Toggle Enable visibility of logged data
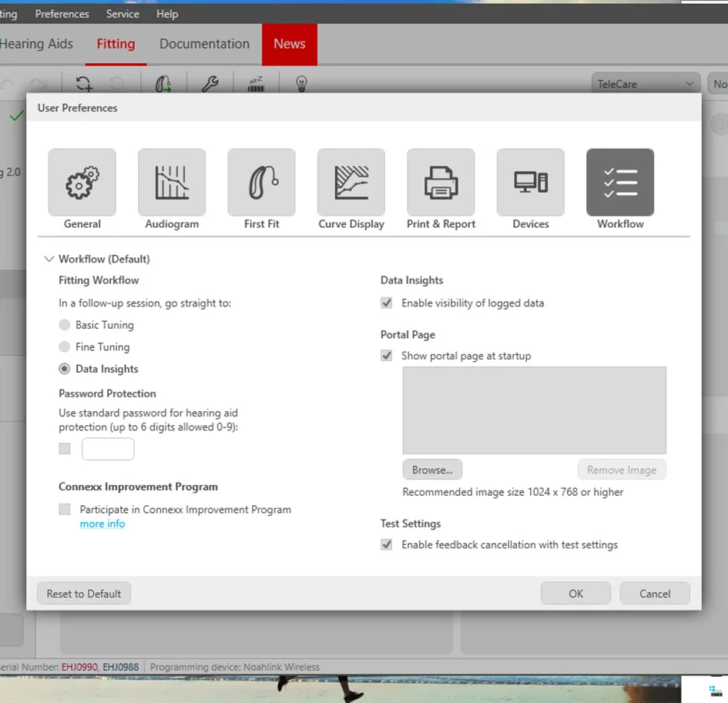 (386, 303)
